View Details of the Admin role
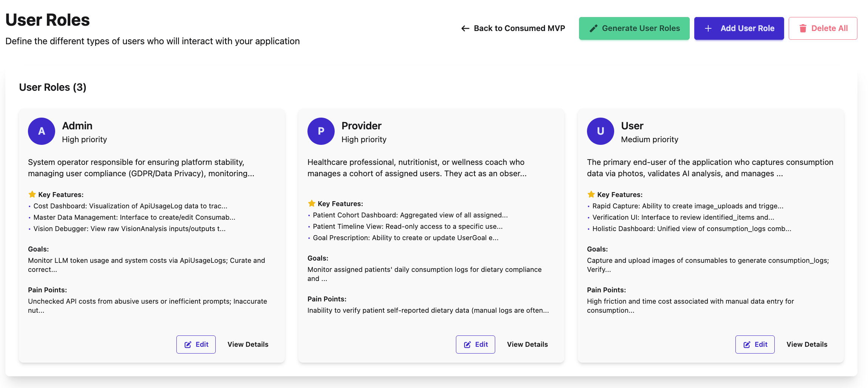Image resolution: width=868 pixels, height=388 pixels. [248, 344]
